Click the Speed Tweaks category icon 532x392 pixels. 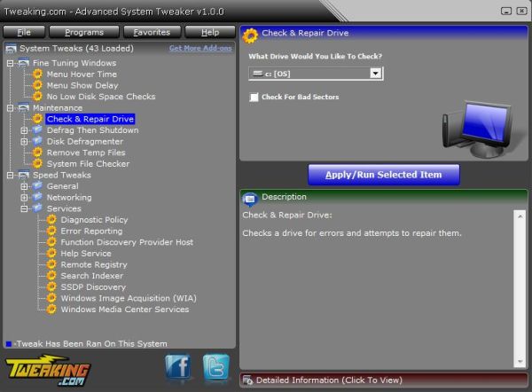[23, 175]
